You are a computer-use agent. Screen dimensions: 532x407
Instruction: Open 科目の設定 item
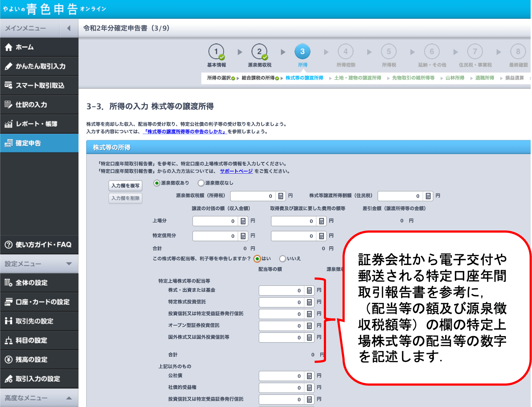coord(39,340)
